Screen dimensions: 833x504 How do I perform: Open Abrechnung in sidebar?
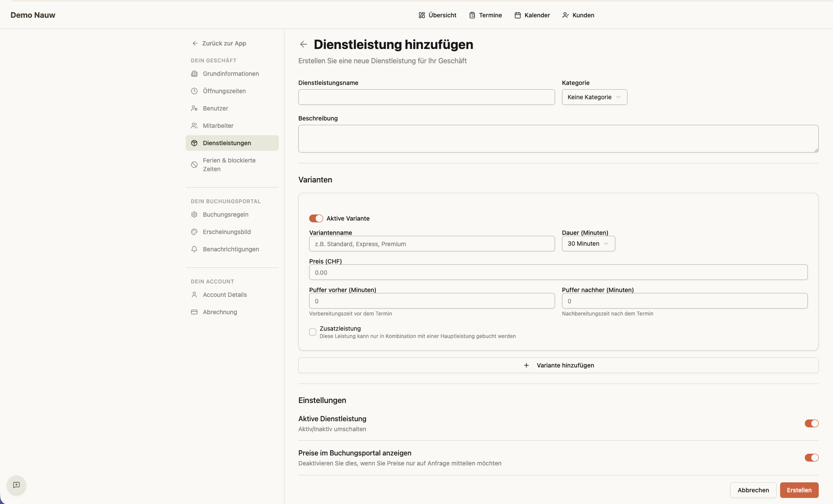pyautogui.click(x=232, y=312)
